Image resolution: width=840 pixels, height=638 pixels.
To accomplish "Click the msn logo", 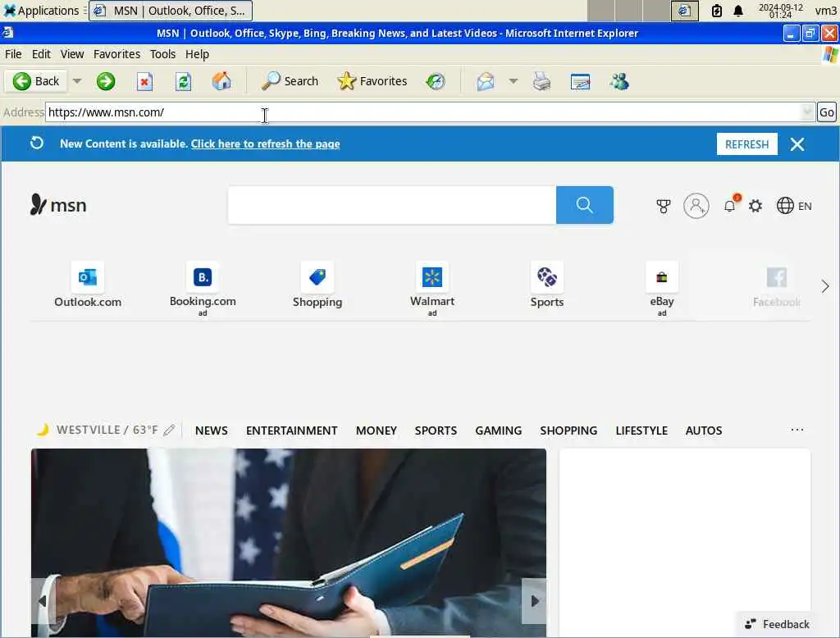I will tap(58, 205).
